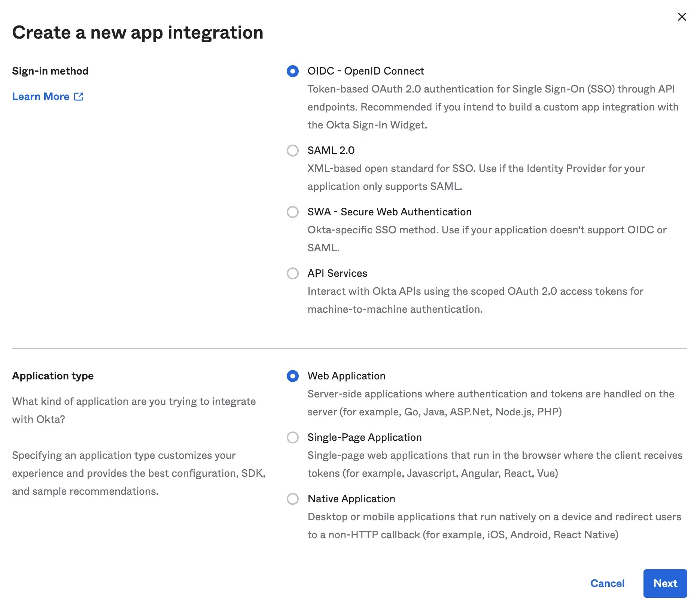Click the Sign-in method heading
Image resolution: width=700 pixels, height=612 pixels.
coord(50,71)
